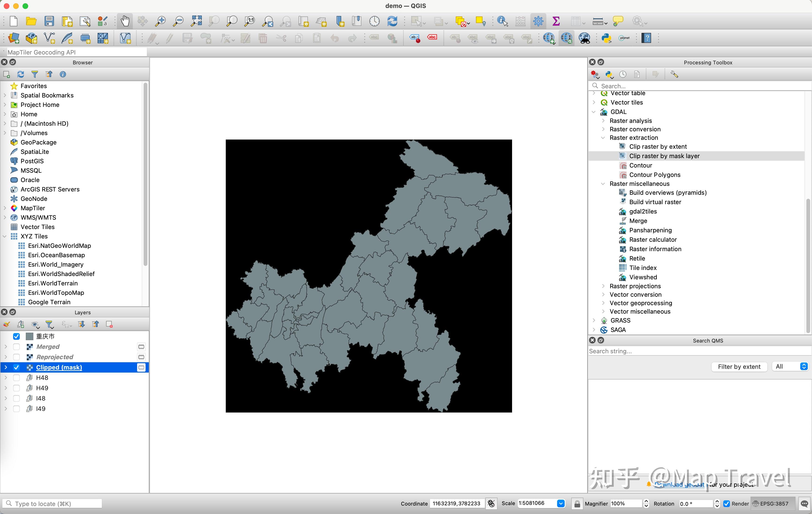Screen dimensions: 812x514
Task: Switch to the Layers panel
Action: [82, 312]
